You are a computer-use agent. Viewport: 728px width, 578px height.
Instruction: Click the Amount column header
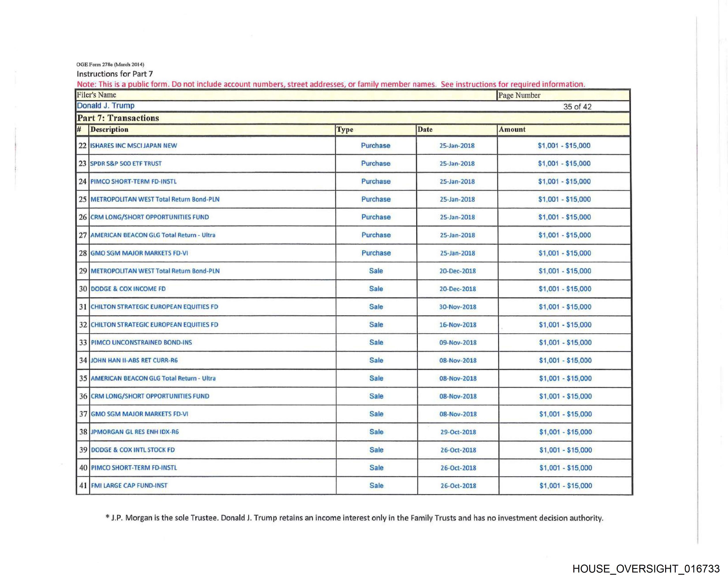point(512,130)
